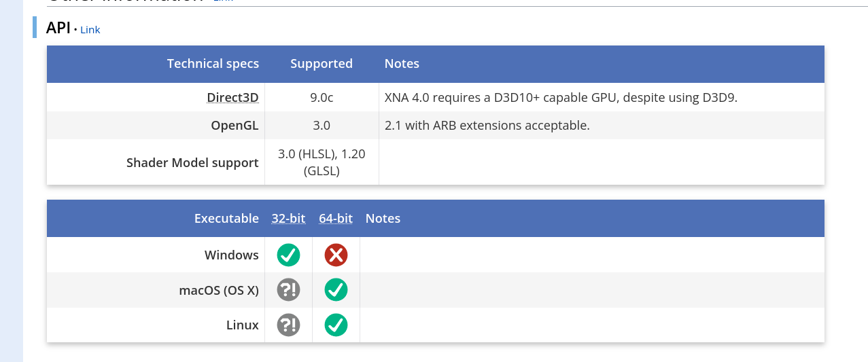868x362 pixels.
Task: Click the unknown status icon for Linux 32-bit
Action: pos(288,325)
